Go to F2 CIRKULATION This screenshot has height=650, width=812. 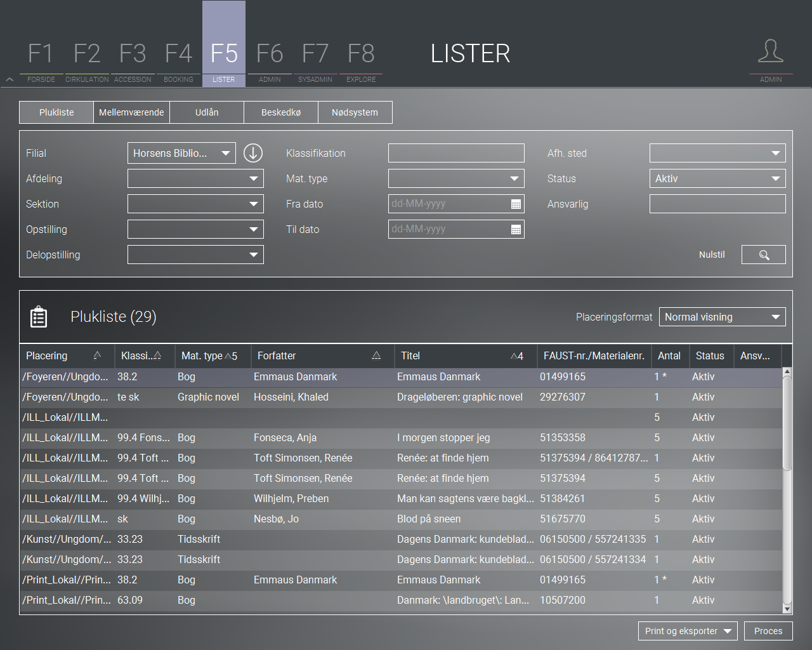pos(87,62)
